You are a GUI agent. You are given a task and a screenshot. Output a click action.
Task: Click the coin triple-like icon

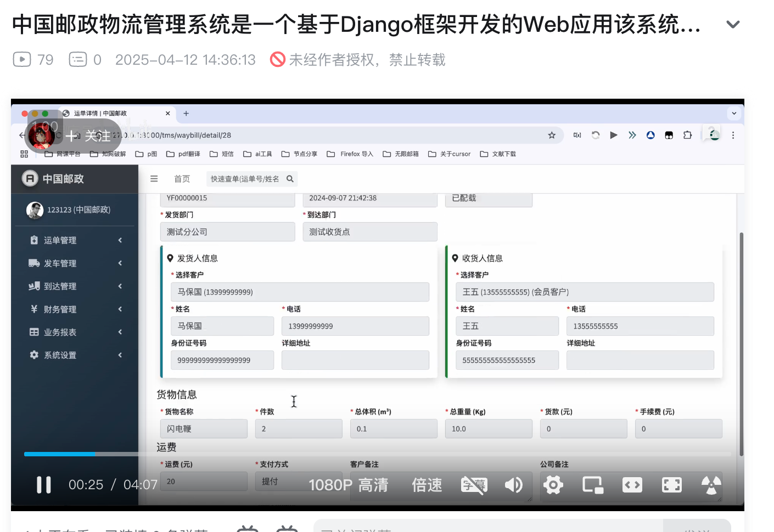[711, 485]
